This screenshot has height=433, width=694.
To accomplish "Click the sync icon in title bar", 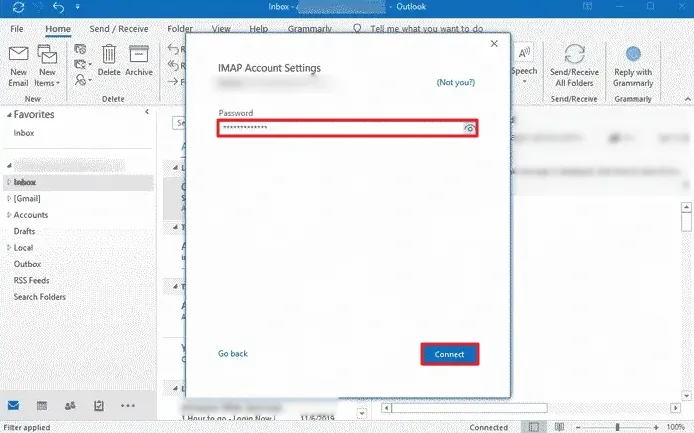I will coord(19,7).
